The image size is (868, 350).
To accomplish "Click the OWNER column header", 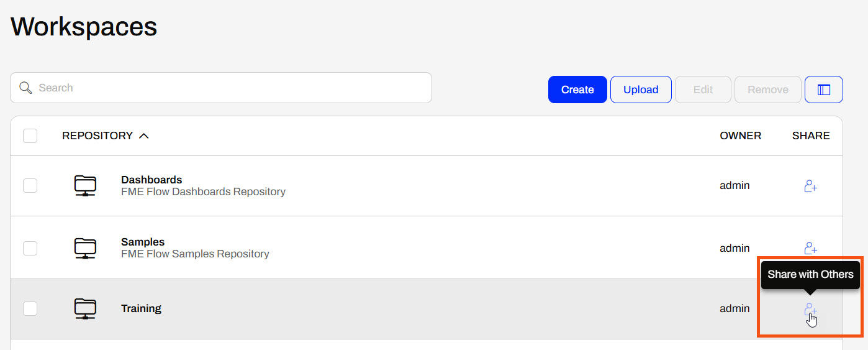I will tap(740, 136).
